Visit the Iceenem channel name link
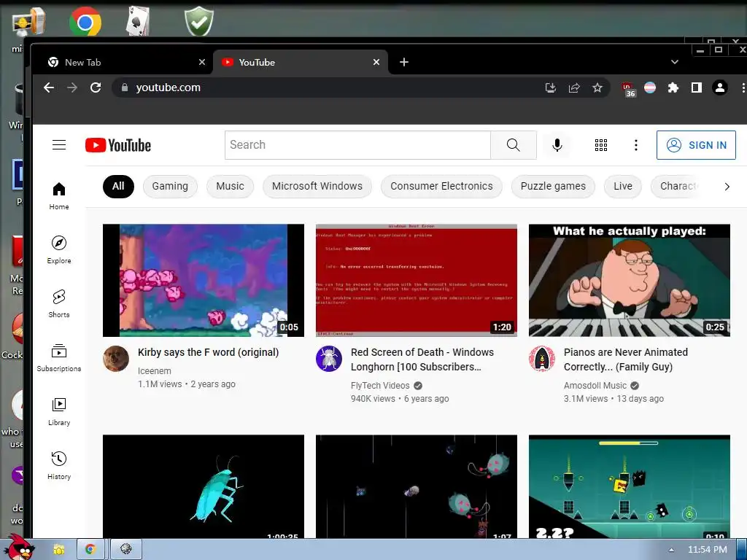This screenshot has height=560, width=747. tap(155, 371)
